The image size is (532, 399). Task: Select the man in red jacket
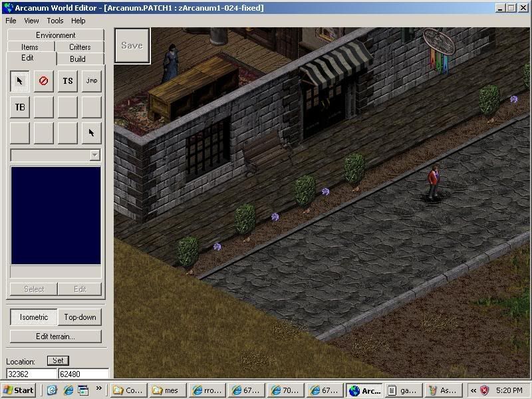pyautogui.click(x=434, y=182)
